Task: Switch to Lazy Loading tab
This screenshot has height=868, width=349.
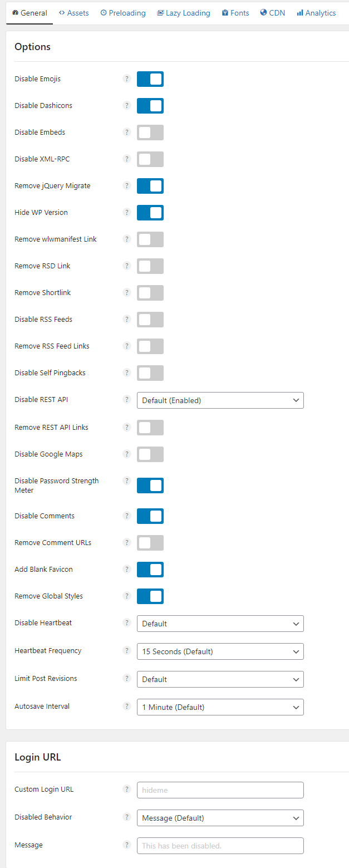Action: click(x=184, y=13)
